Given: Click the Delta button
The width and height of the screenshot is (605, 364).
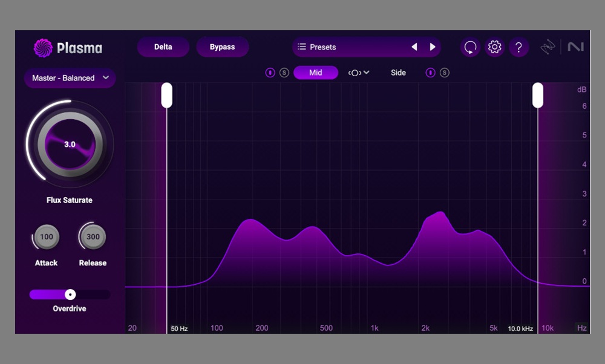Looking at the screenshot, I should 163,47.
